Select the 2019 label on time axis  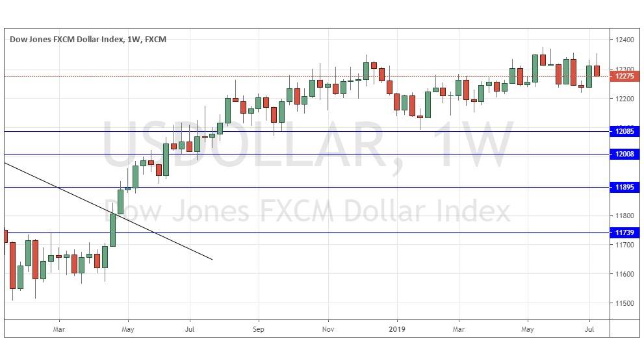point(396,329)
